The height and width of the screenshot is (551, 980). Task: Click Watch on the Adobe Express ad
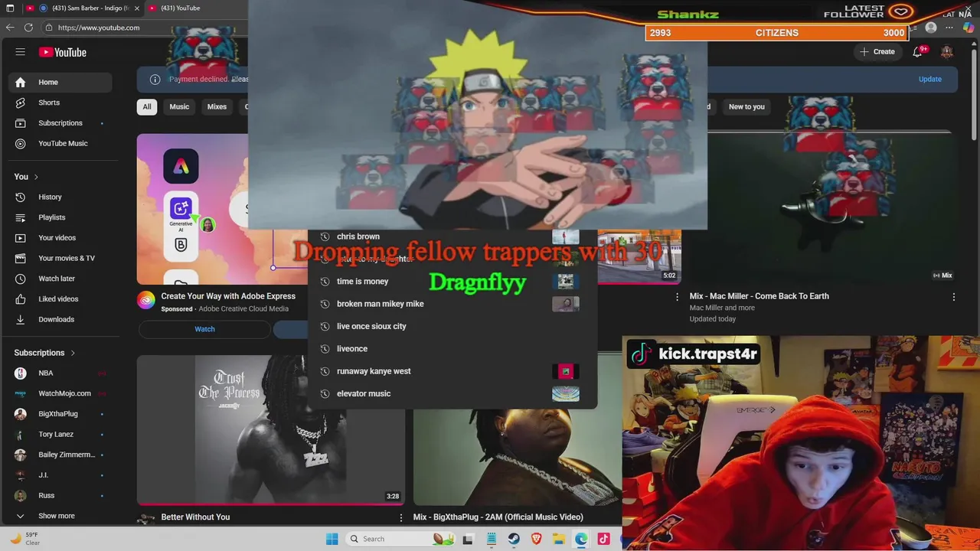tap(204, 329)
